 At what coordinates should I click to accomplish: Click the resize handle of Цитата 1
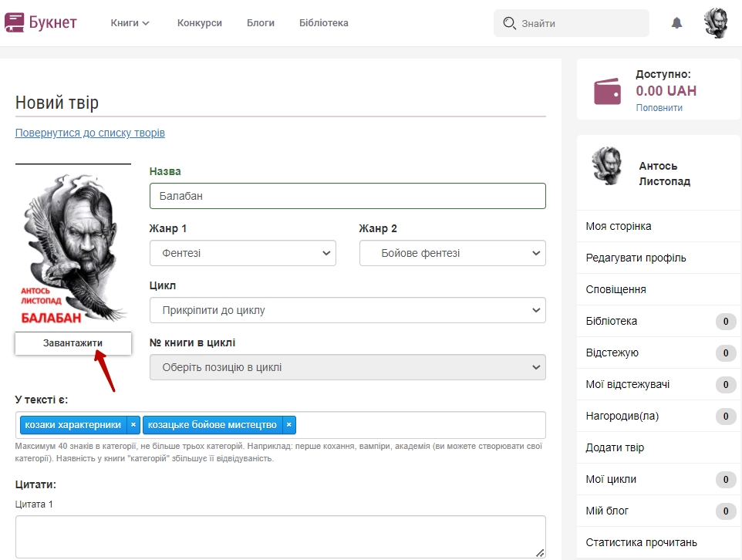tap(540, 552)
